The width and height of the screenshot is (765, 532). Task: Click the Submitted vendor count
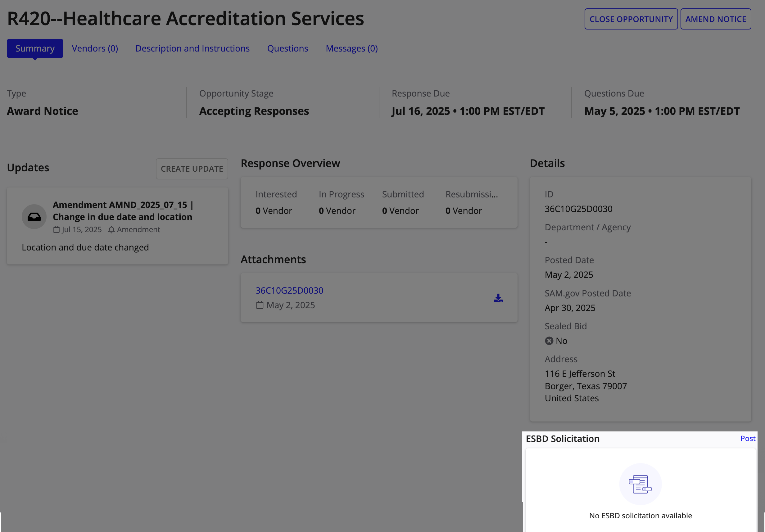click(x=400, y=210)
